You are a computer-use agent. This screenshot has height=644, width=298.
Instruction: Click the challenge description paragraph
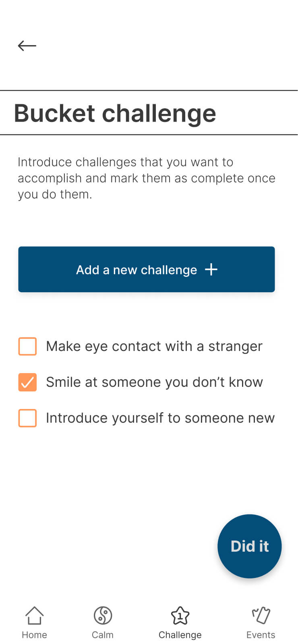[x=147, y=178]
